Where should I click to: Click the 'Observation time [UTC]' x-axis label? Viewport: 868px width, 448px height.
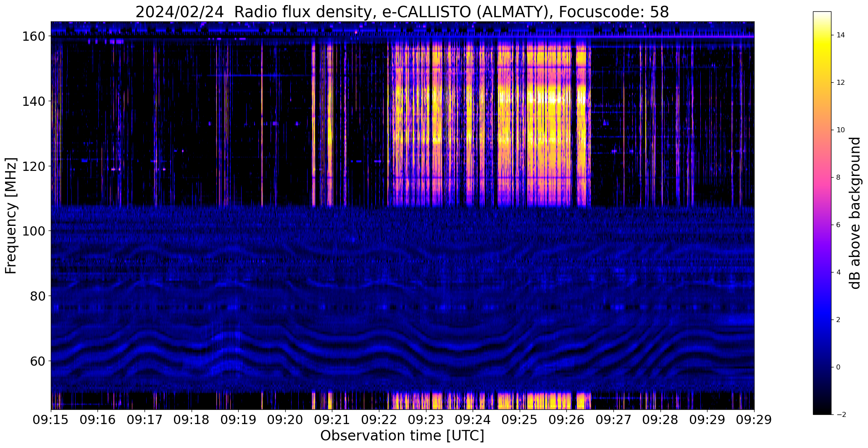pyautogui.click(x=402, y=436)
